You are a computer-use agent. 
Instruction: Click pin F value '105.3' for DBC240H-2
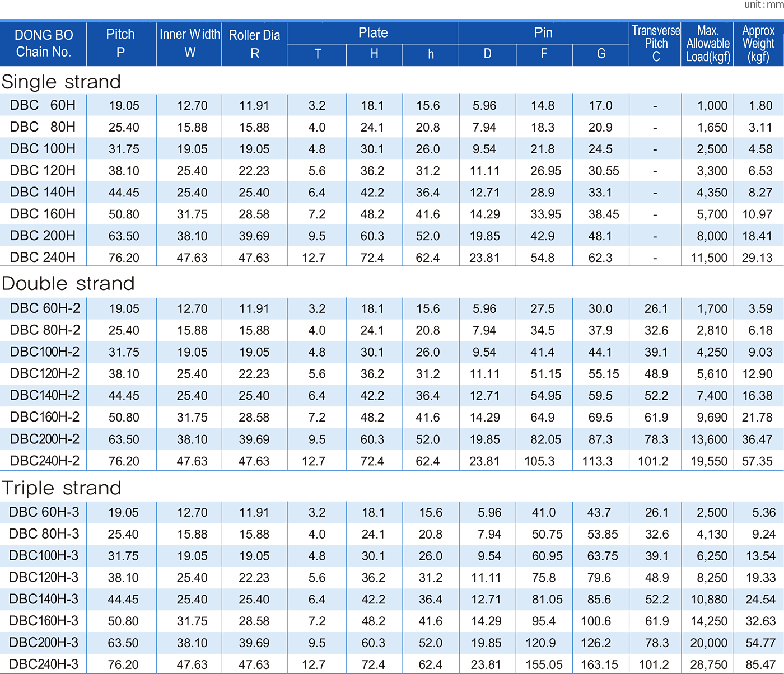(x=539, y=462)
